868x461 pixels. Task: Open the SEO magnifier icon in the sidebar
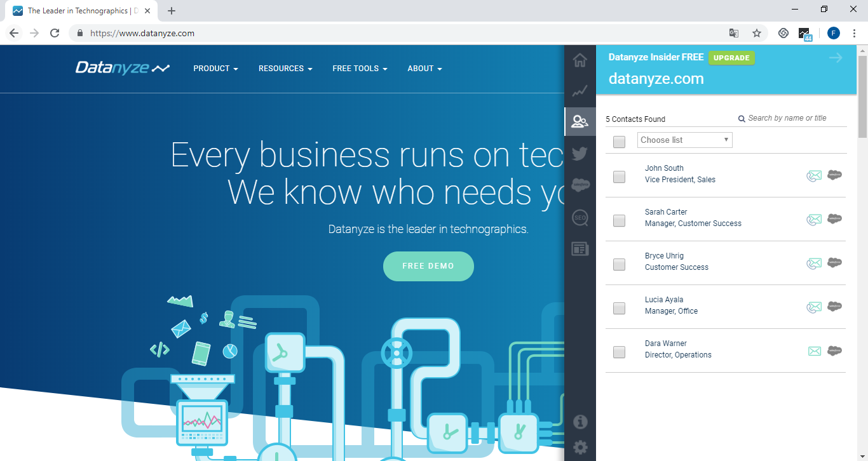click(580, 218)
